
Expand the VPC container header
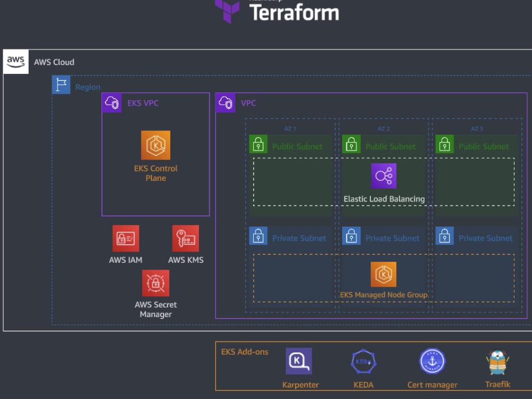(x=226, y=103)
